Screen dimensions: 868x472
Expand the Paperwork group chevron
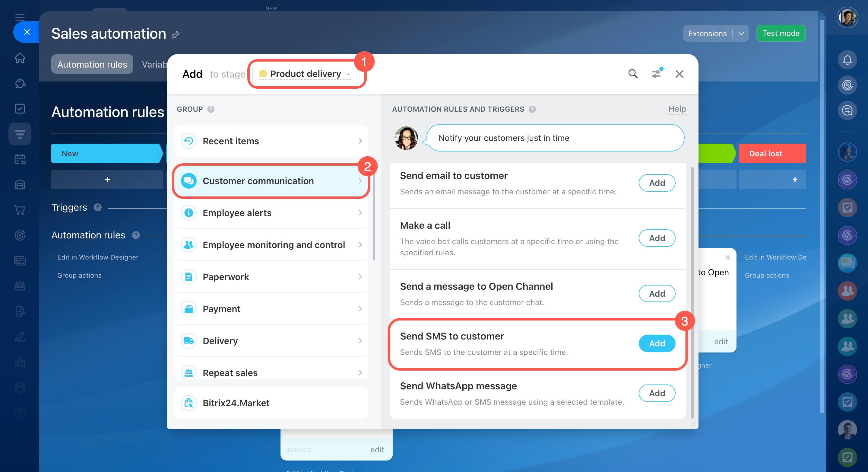pyautogui.click(x=360, y=277)
